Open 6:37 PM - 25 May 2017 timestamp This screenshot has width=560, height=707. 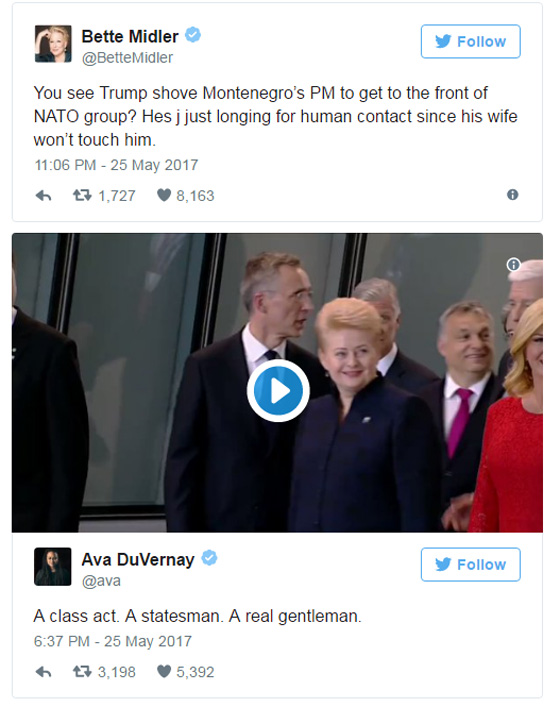click(x=113, y=641)
